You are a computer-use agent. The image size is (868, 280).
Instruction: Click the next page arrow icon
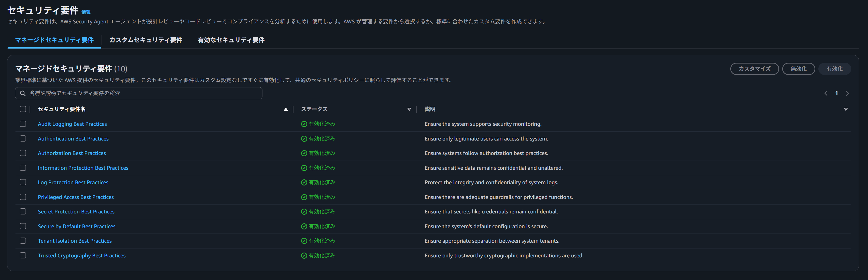pyautogui.click(x=847, y=93)
